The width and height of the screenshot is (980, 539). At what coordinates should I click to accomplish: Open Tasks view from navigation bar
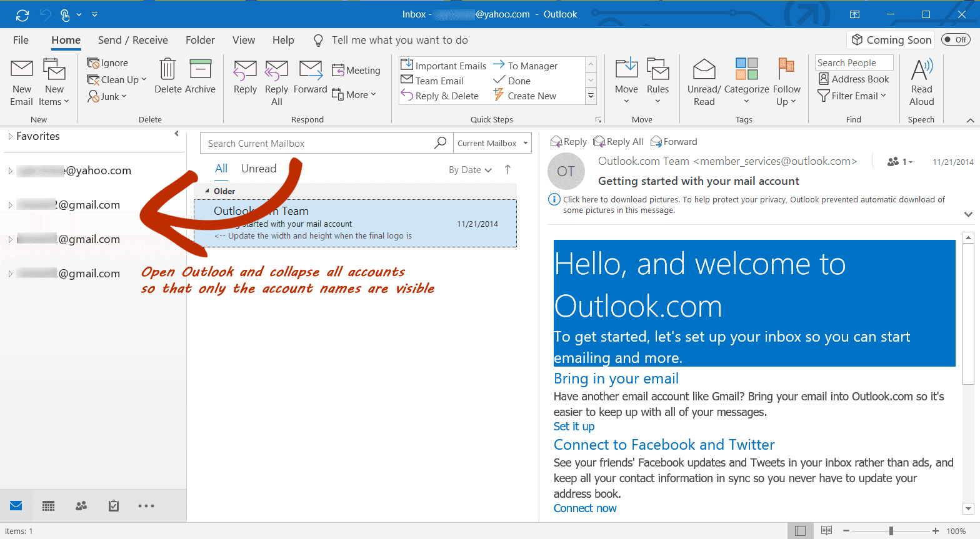[x=114, y=506]
